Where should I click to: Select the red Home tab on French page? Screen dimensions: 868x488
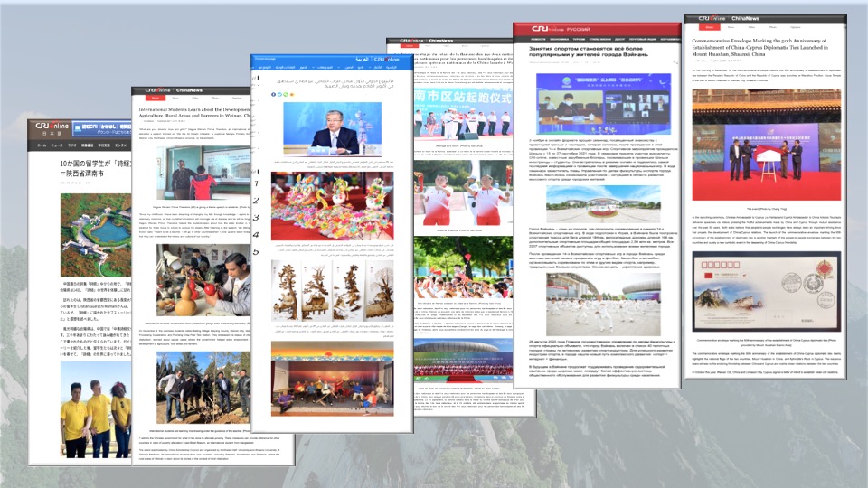click(x=410, y=46)
